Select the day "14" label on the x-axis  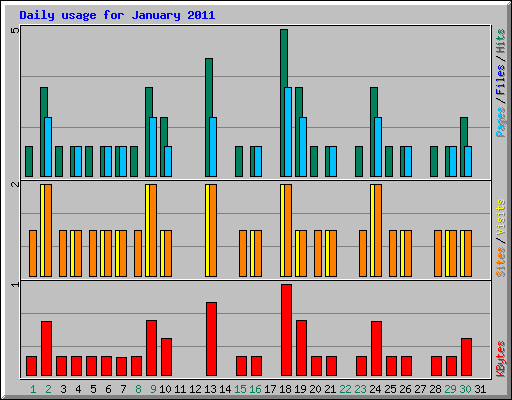[x=225, y=389]
